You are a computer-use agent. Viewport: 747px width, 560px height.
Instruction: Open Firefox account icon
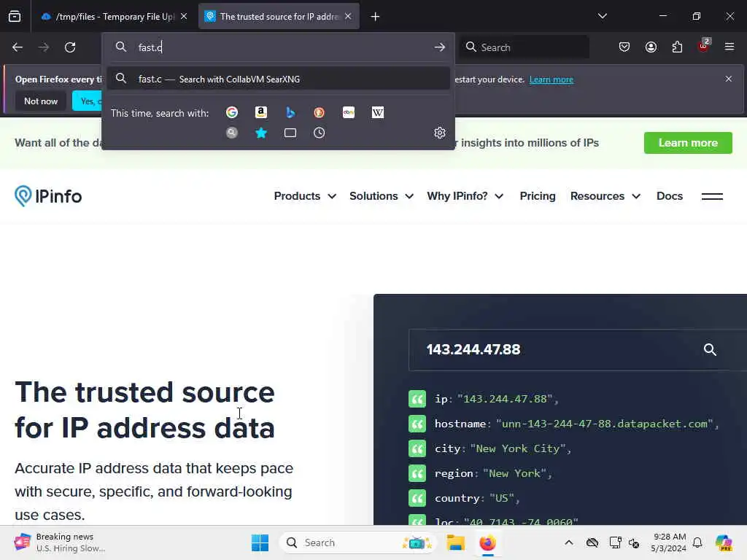click(x=651, y=47)
